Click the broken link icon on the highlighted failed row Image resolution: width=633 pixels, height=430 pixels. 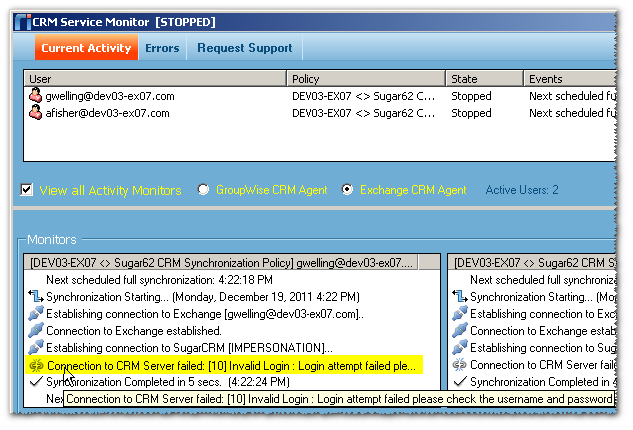point(36,365)
